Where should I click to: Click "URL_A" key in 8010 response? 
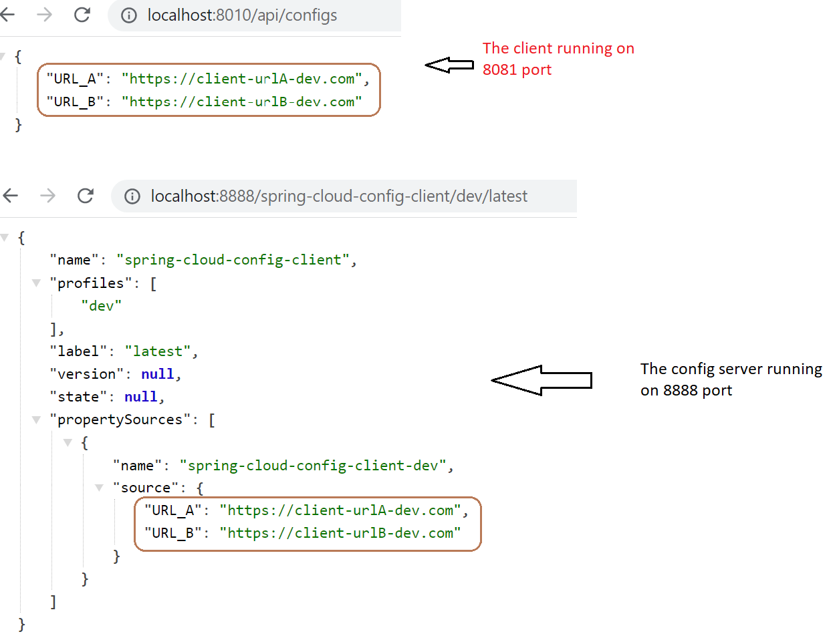tap(74, 79)
